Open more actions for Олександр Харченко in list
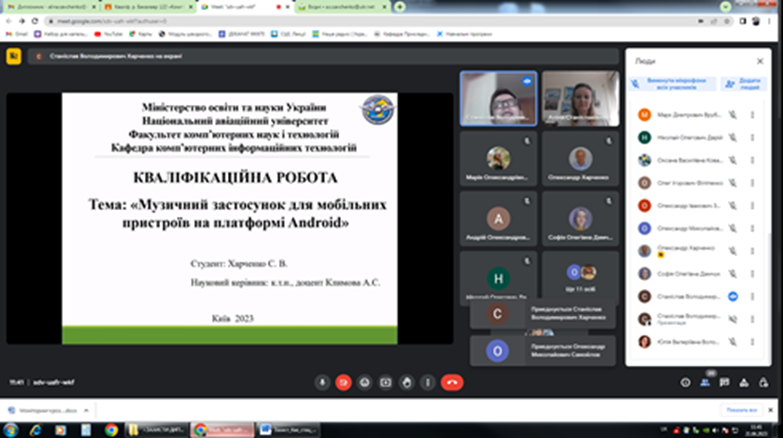The height and width of the screenshot is (438, 783). (752, 251)
